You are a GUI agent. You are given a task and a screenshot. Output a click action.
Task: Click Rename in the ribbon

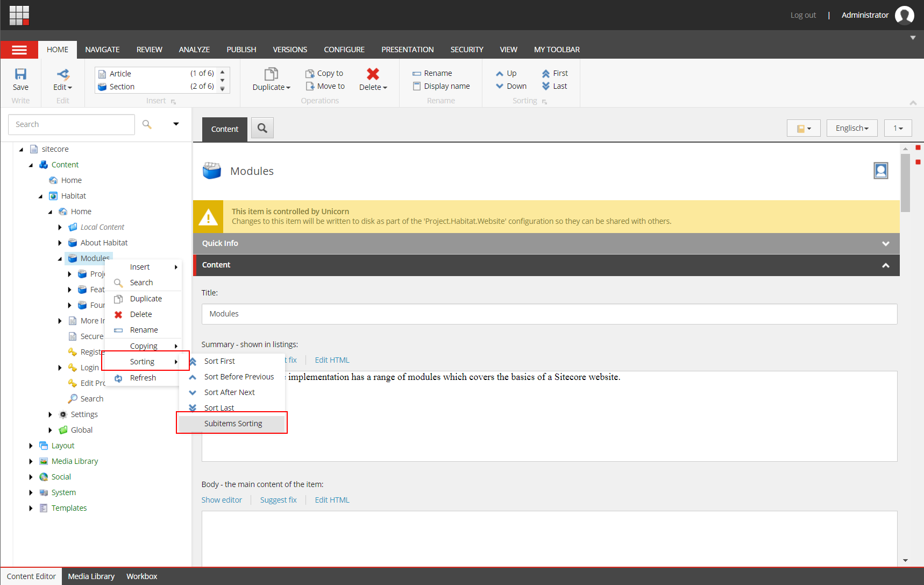click(432, 73)
